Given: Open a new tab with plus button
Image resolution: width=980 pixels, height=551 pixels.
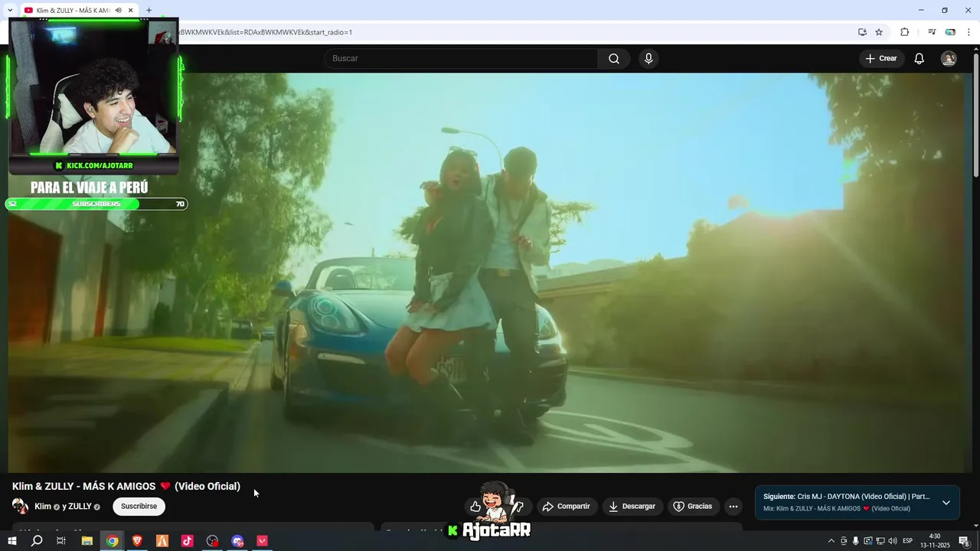Looking at the screenshot, I should pyautogui.click(x=149, y=10).
